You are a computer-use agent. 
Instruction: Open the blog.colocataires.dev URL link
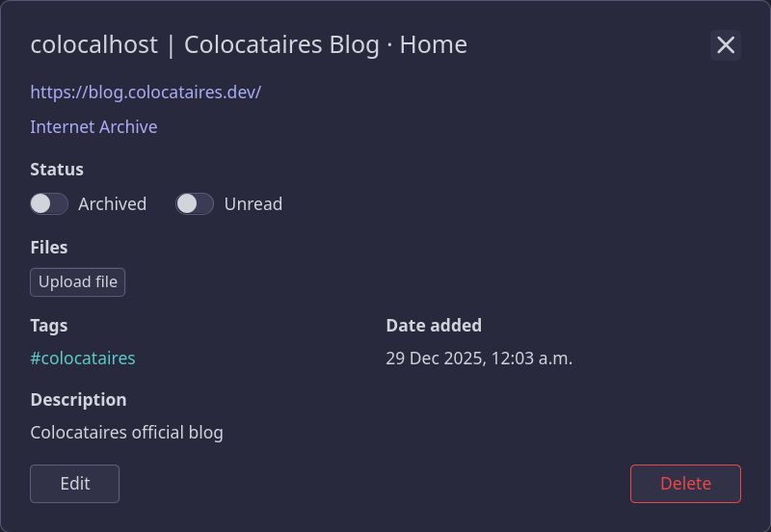click(146, 93)
